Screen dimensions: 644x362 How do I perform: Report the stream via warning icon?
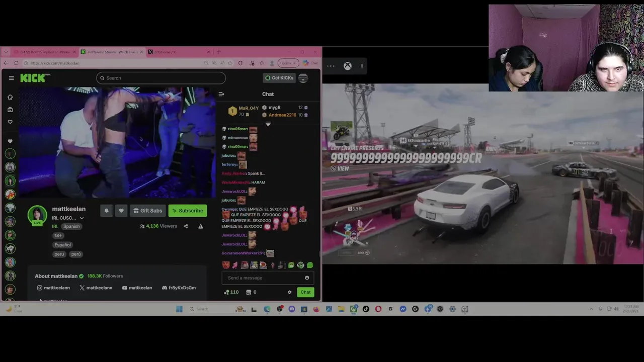201,226
